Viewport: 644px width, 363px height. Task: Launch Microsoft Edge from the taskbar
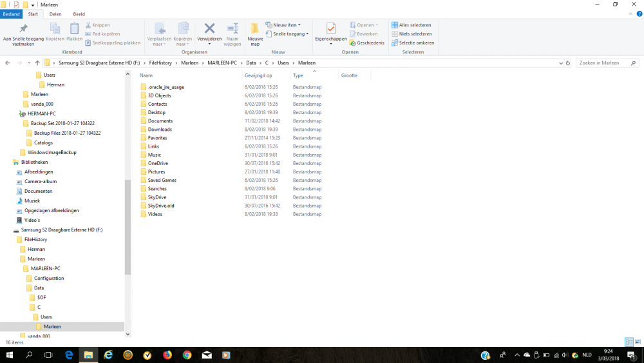pyautogui.click(x=69, y=355)
